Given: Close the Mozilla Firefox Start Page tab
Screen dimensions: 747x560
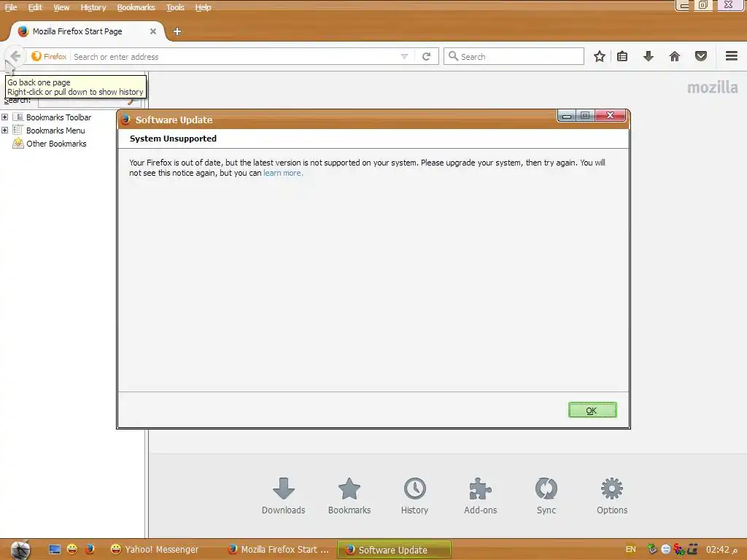Looking at the screenshot, I should click(153, 31).
